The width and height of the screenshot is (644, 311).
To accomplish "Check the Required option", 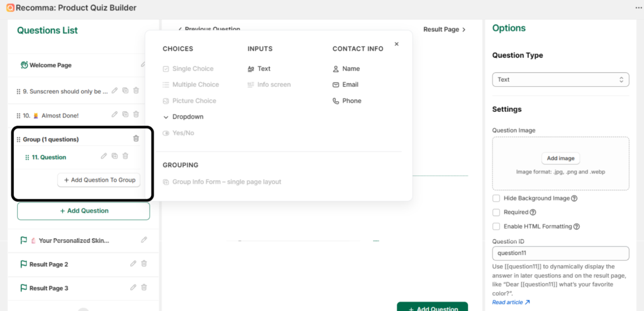I will pos(496,212).
